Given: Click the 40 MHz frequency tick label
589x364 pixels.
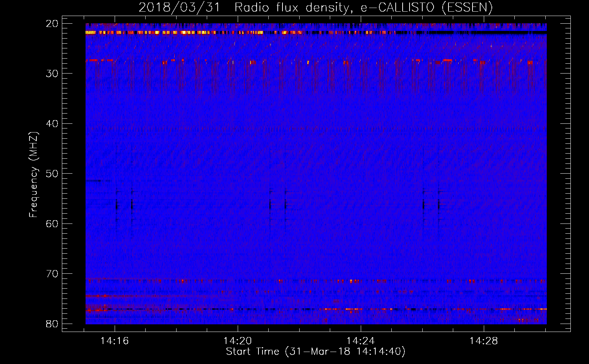Looking at the screenshot, I should (52, 124).
